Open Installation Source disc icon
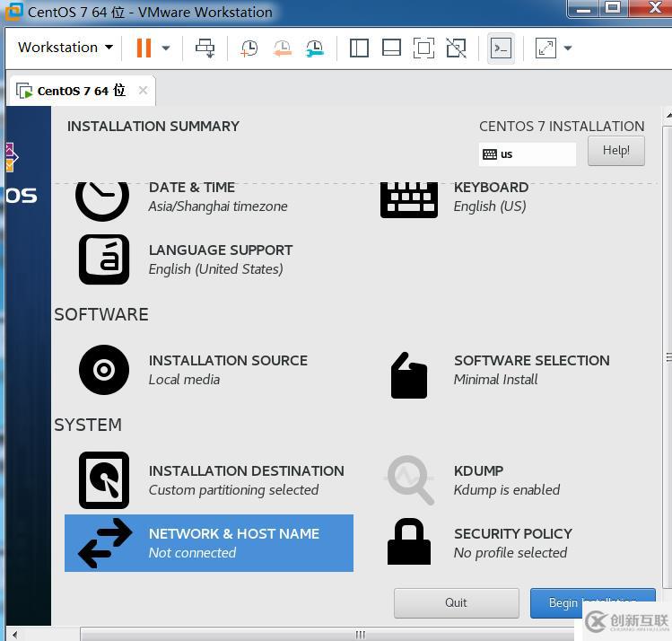The width and height of the screenshot is (672, 641). 104,370
